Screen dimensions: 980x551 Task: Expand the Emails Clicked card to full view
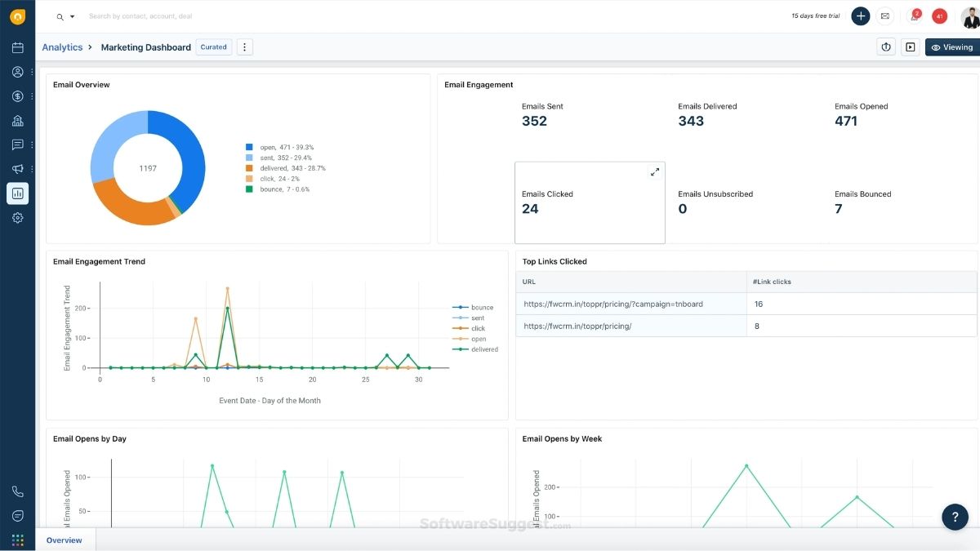click(x=654, y=171)
